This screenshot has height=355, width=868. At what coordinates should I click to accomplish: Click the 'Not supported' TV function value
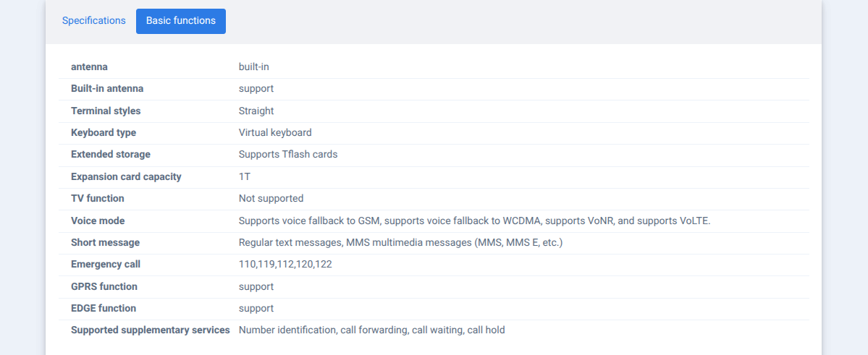click(271, 199)
